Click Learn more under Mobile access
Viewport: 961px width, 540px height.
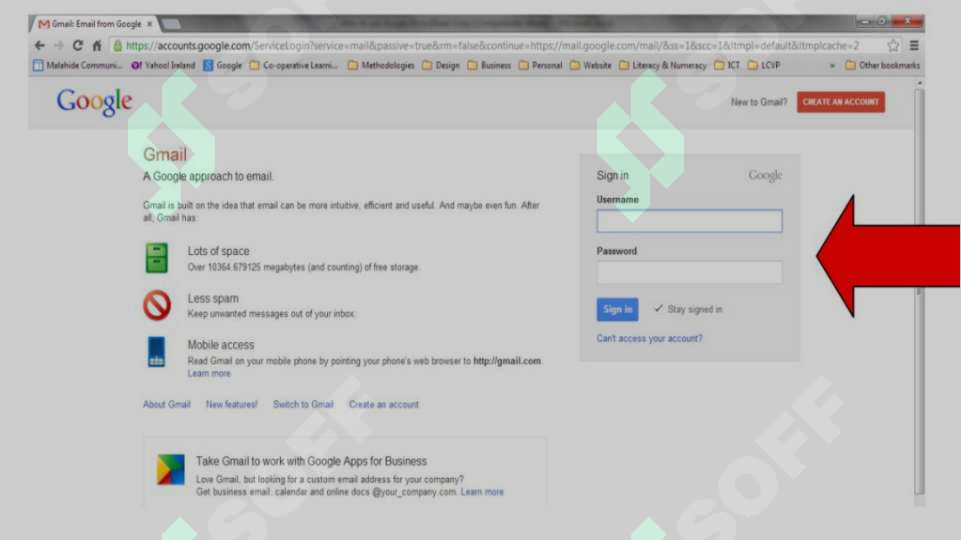(209, 373)
